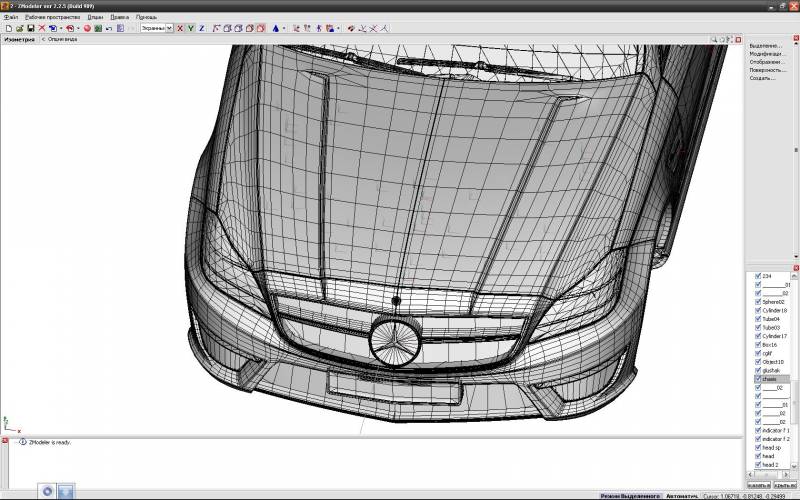The width and height of the screenshot is (800, 500).
Task: Expand the Создать commands group
Action: click(762, 79)
